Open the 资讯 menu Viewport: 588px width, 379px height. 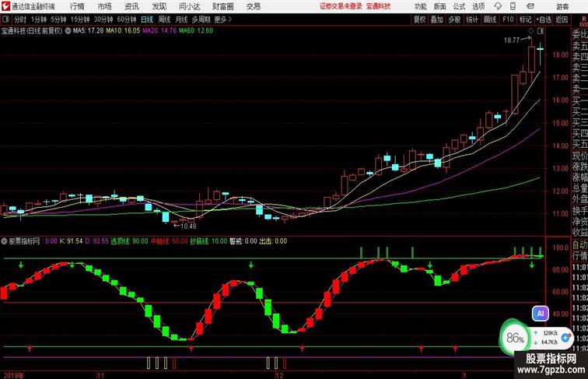131,6
